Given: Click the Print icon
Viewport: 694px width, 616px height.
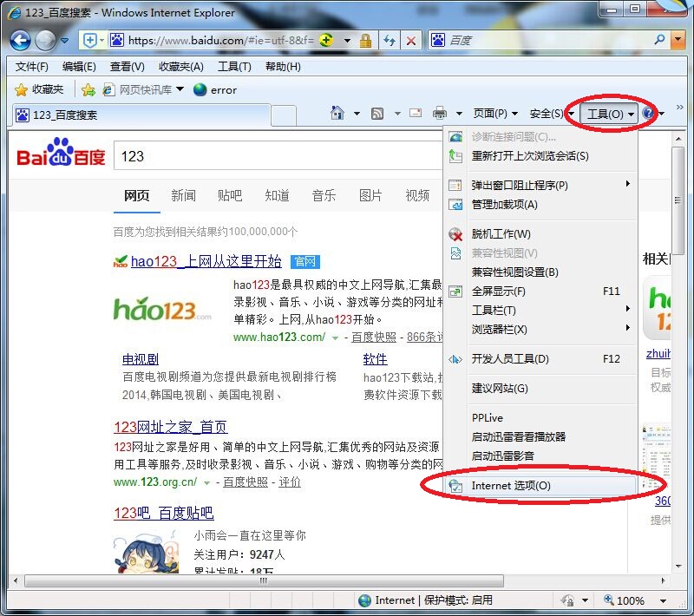Looking at the screenshot, I should tap(440, 114).
